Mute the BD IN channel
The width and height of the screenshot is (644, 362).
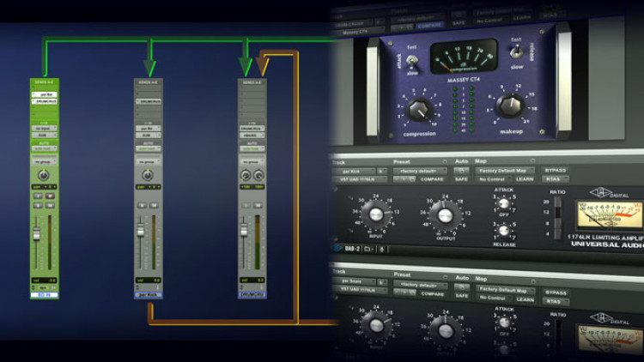coord(50,205)
